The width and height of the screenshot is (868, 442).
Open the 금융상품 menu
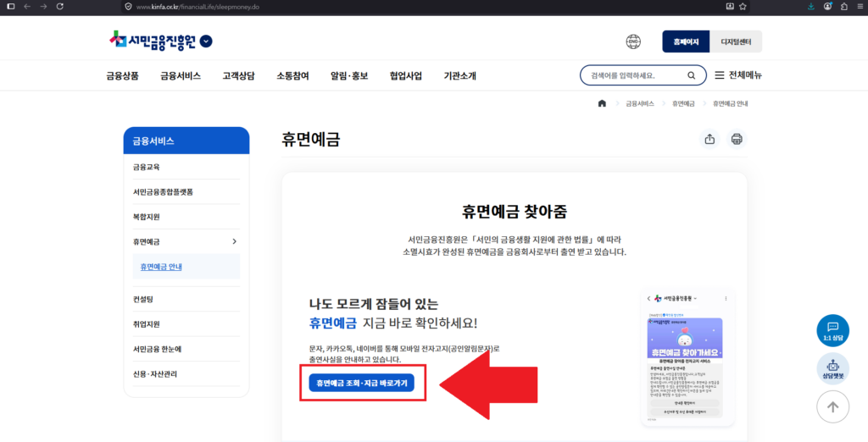[x=122, y=76]
